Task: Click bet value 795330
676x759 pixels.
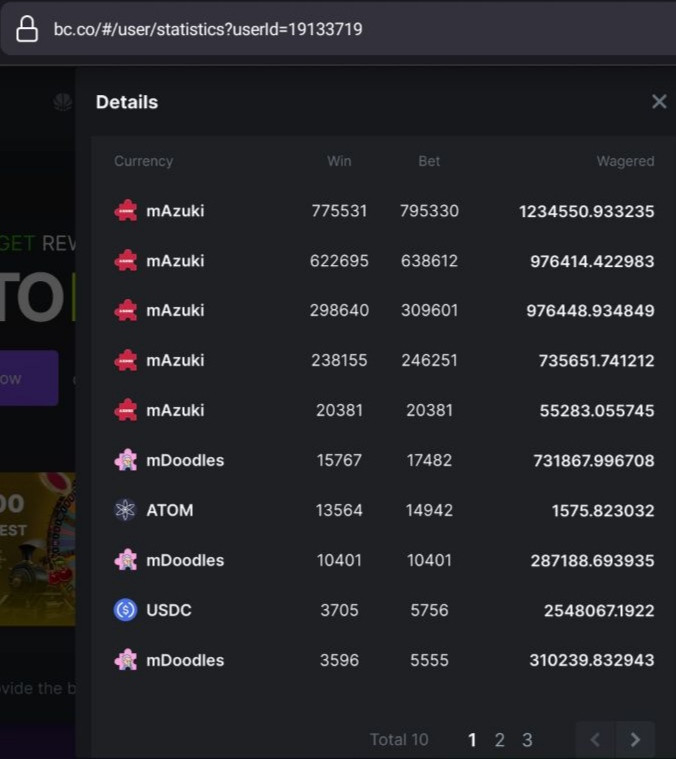Action: point(429,211)
